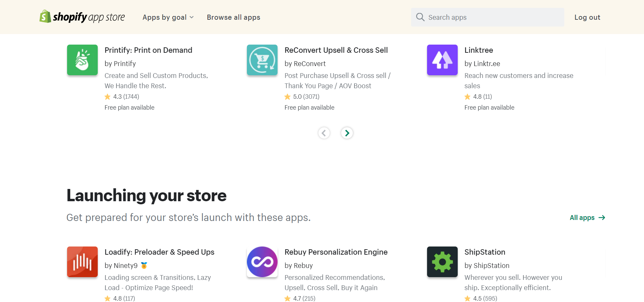
Task: Click Loadify's 4.8 (117) rating star
Action: coord(108,298)
